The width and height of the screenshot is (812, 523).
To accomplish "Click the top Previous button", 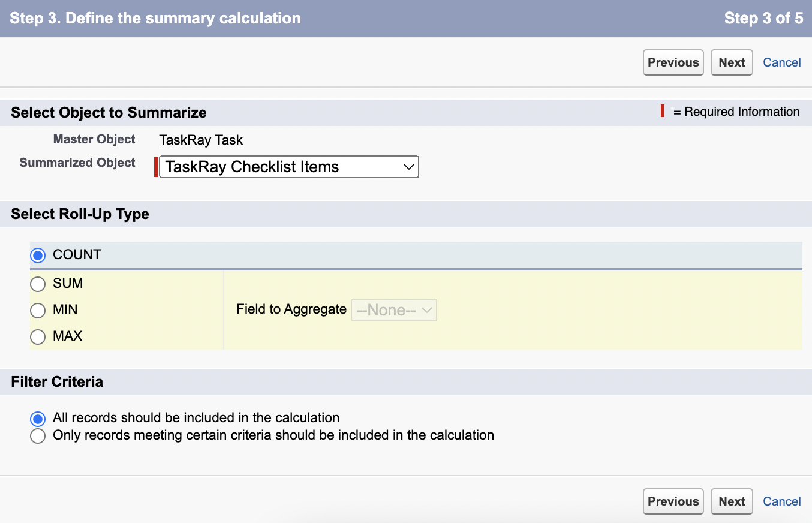I will coord(673,62).
